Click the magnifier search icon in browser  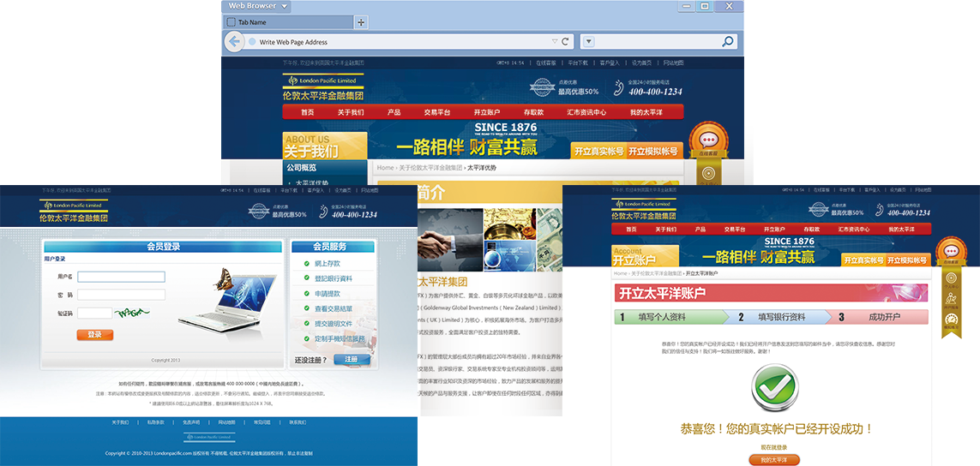pos(728,42)
